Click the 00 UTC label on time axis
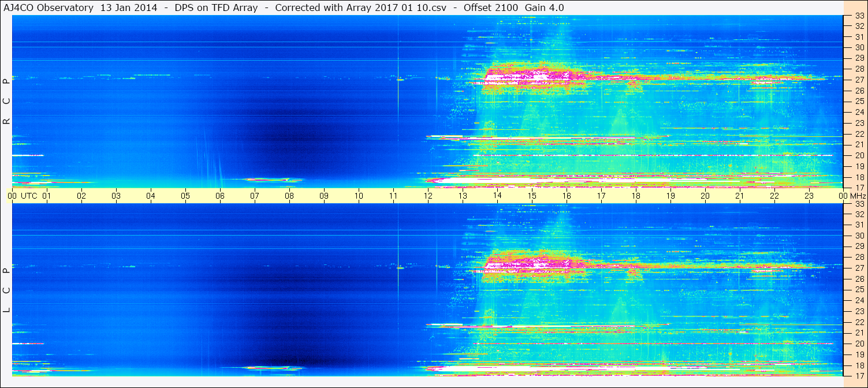Screen dimensions: 868x388 (x=22, y=196)
